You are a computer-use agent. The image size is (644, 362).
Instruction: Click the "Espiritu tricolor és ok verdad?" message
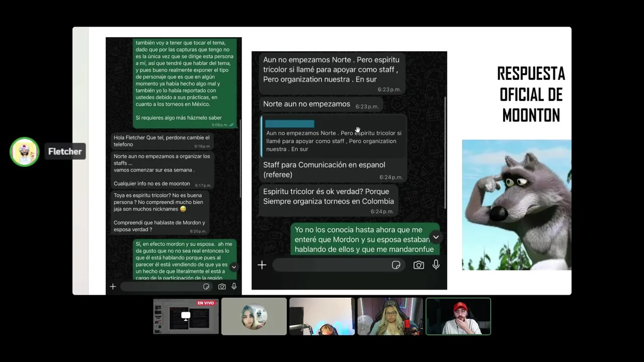328,201
